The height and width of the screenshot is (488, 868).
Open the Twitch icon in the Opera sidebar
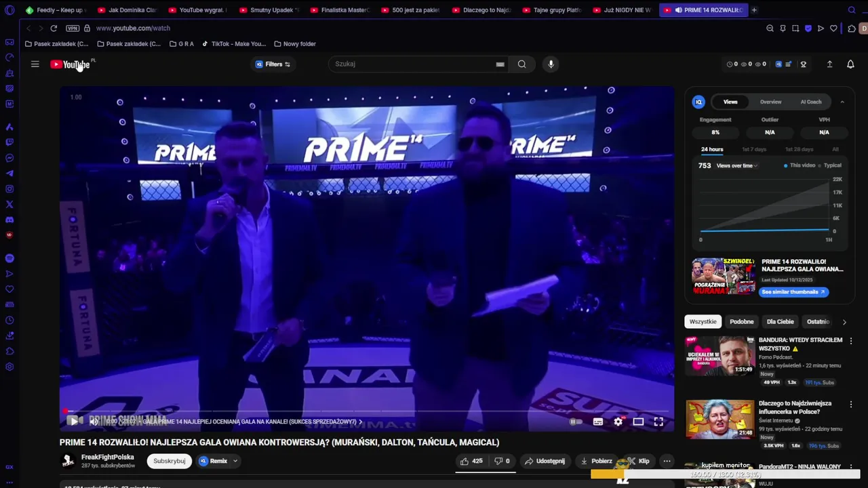point(9,142)
